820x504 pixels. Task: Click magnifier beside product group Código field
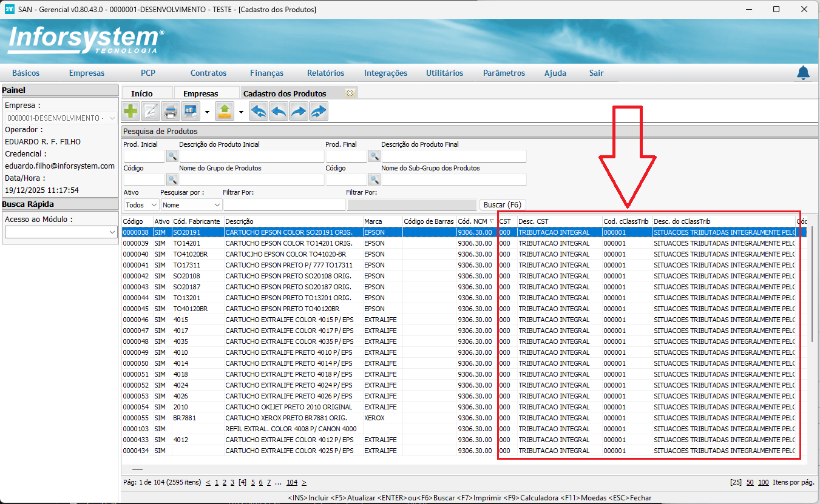coord(172,180)
